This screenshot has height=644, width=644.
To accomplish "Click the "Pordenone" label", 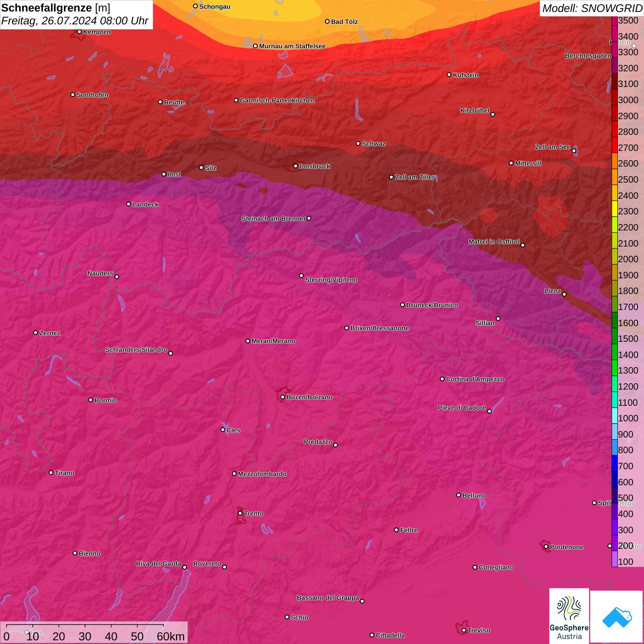I will tap(567, 547).
